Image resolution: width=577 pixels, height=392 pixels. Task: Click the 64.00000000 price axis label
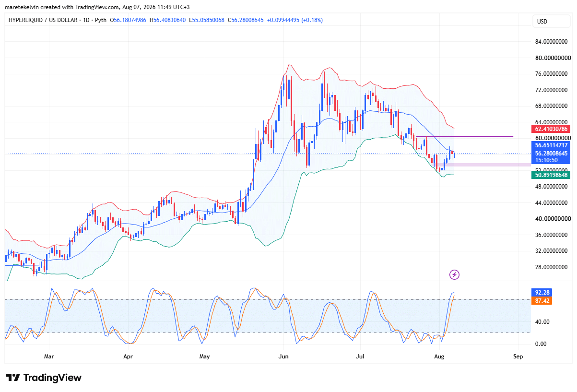pyautogui.click(x=552, y=122)
